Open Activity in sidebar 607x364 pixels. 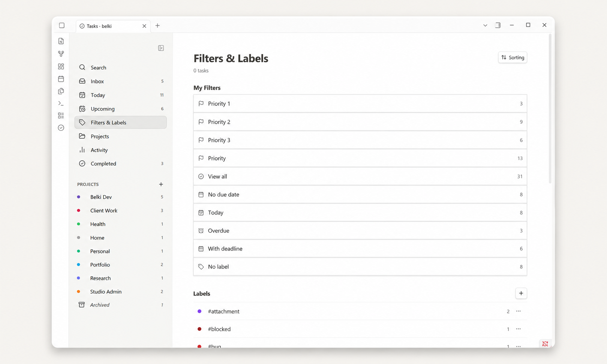(x=121, y=150)
